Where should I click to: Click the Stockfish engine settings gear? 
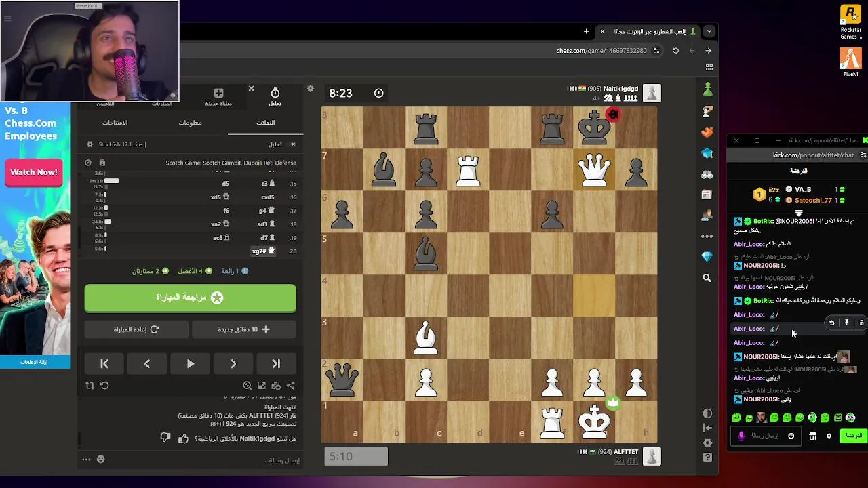[x=90, y=144]
